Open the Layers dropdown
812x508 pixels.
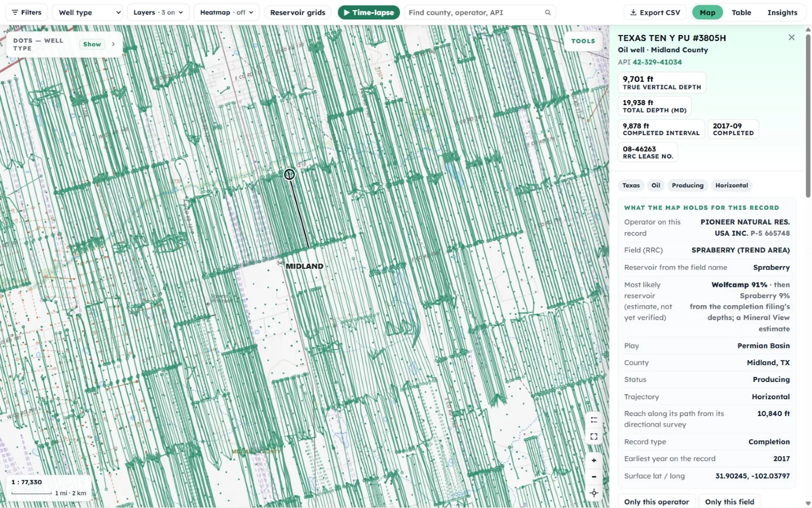tap(158, 12)
